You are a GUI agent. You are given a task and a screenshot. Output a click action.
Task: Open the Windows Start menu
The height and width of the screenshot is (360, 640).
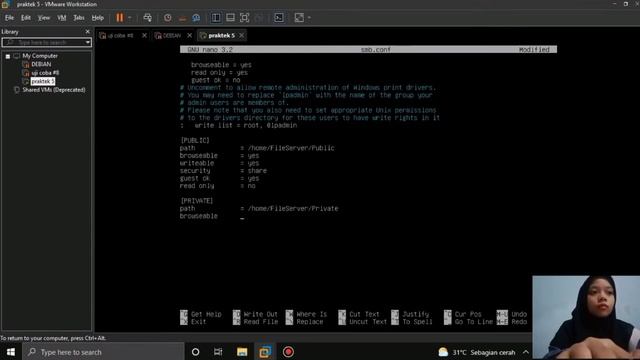point(11,352)
